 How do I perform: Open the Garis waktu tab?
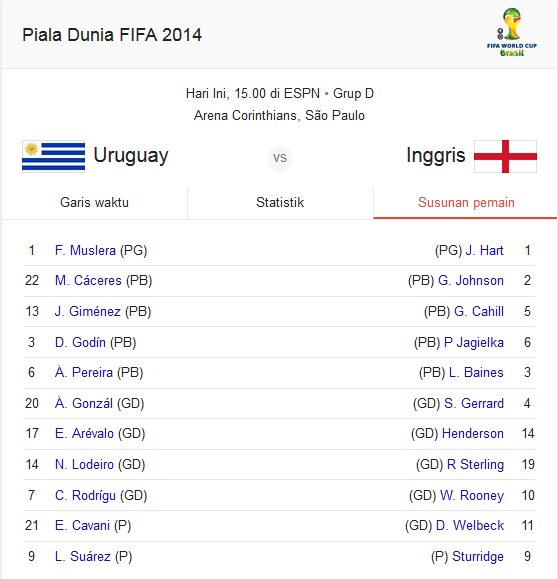95,203
